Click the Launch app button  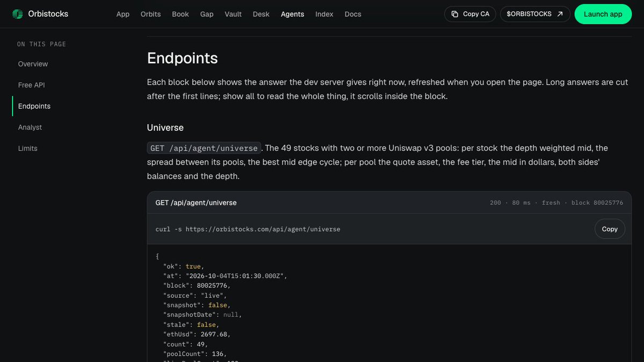(603, 14)
